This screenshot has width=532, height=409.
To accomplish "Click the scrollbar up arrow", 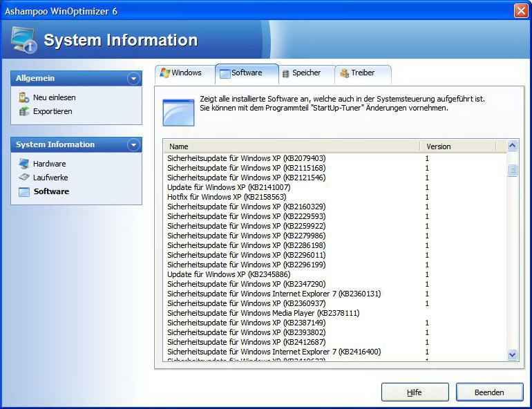I will pos(512,146).
